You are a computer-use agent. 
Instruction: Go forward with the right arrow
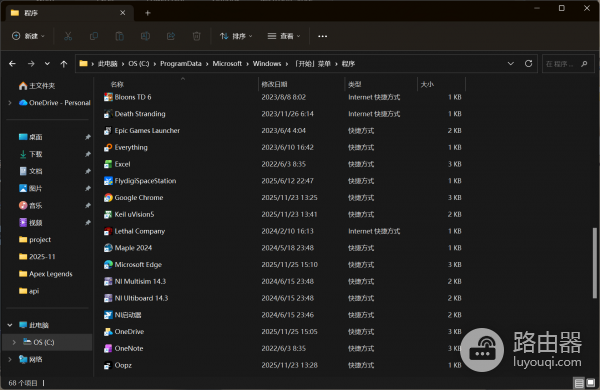(31, 64)
